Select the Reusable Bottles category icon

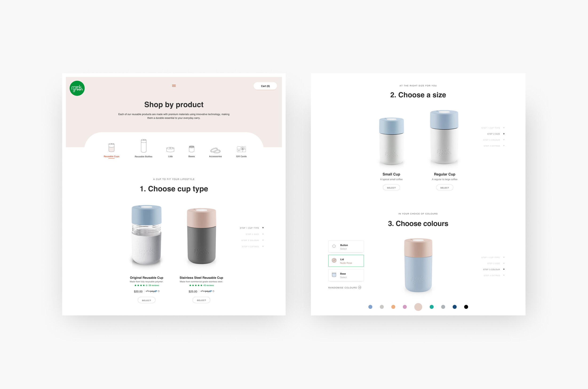pos(143,146)
